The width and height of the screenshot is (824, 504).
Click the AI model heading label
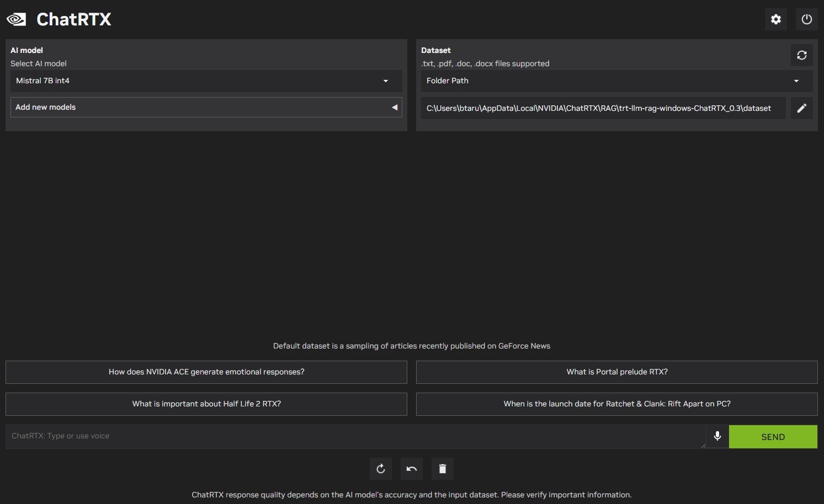tap(26, 50)
